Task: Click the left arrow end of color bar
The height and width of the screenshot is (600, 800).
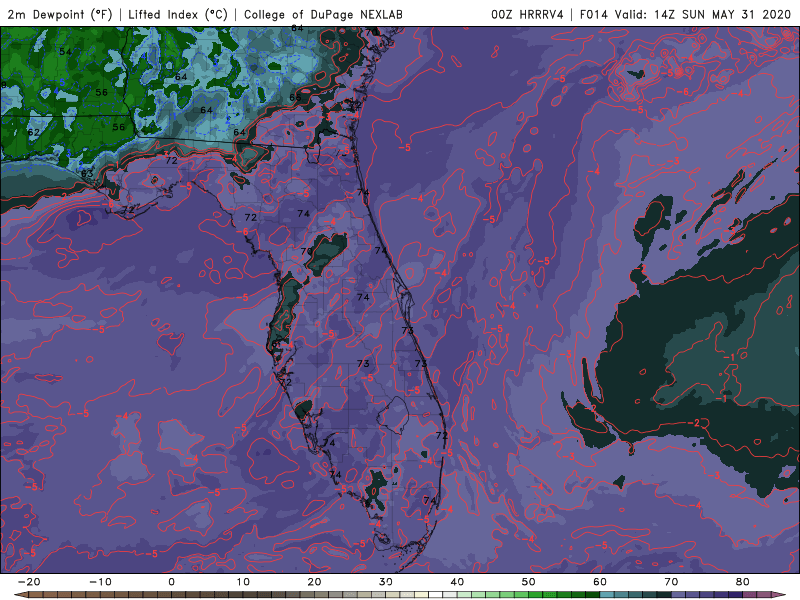Action: tap(21, 595)
